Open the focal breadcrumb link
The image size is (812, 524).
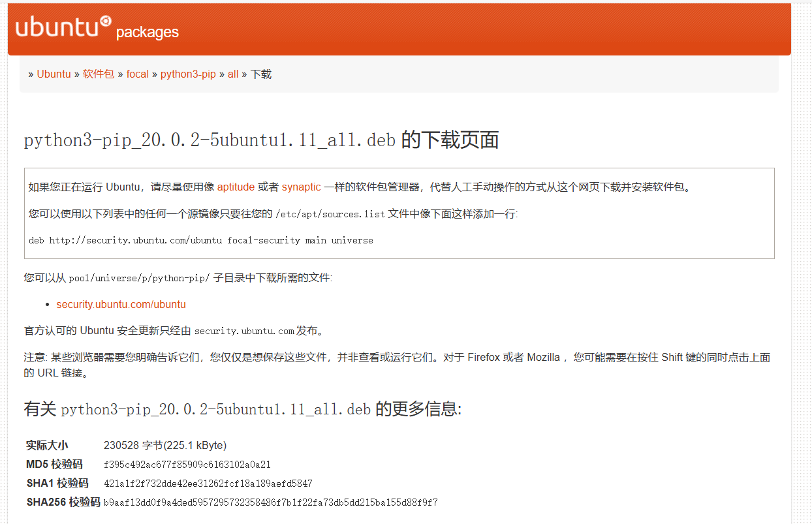click(138, 74)
